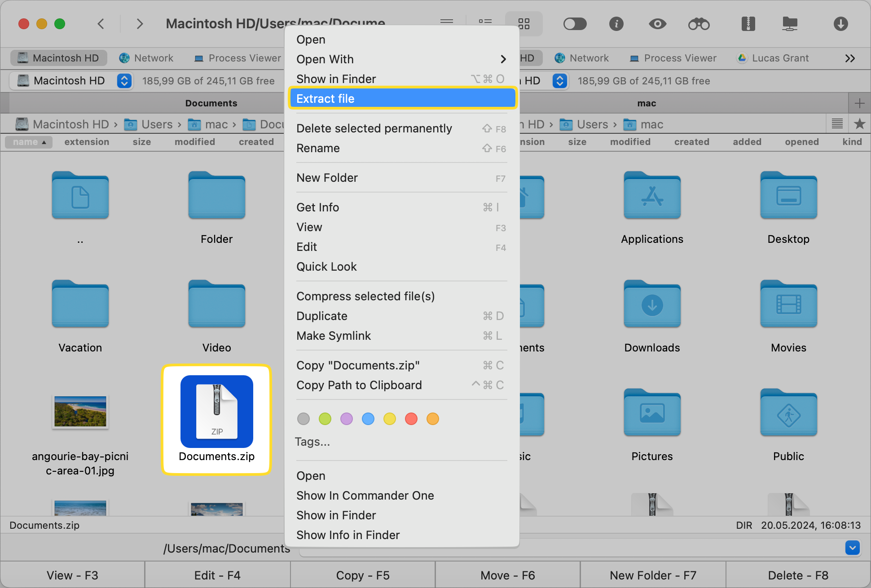Image resolution: width=871 pixels, height=588 pixels.
Task: Click Copy Path to Clipboard option
Action: pyautogui.click(x=359, y=385)
